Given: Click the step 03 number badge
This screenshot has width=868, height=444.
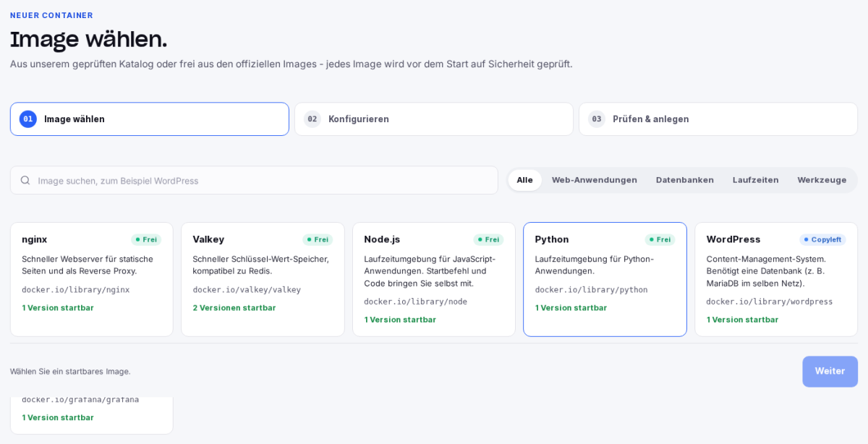Looking at the screenshot, I should 597,119.
